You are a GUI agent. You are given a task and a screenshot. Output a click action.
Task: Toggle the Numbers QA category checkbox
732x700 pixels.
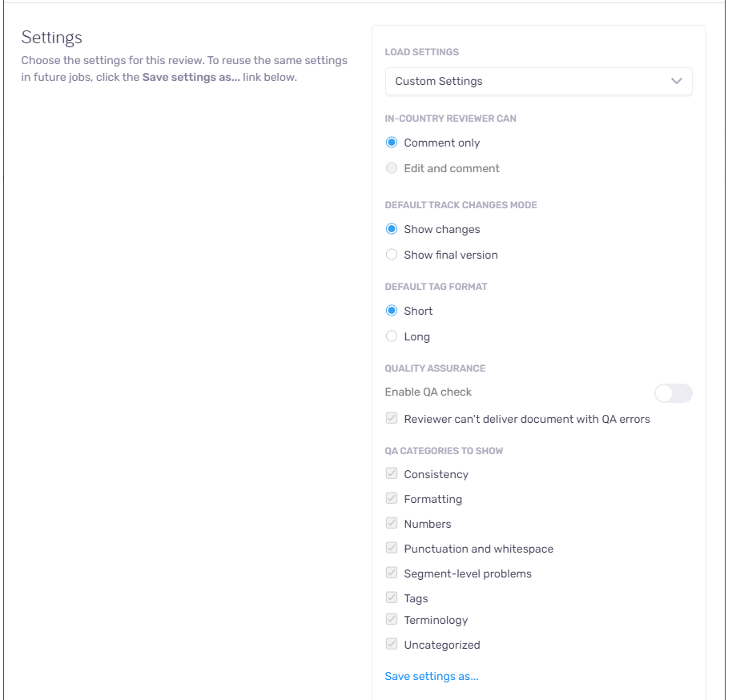click(392, 523)
